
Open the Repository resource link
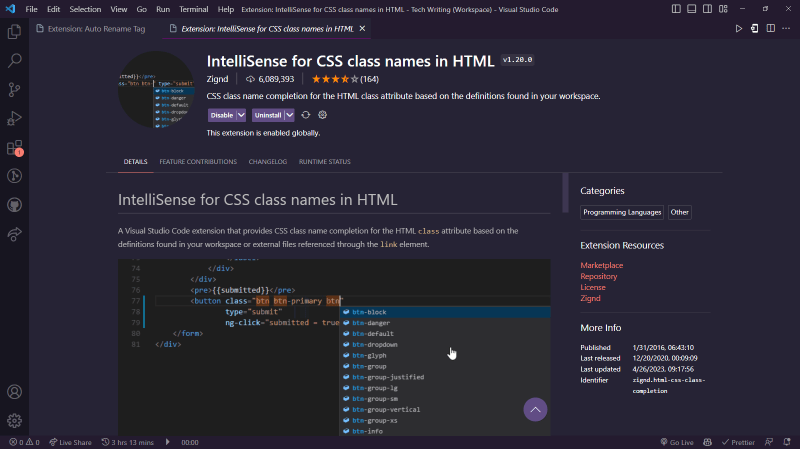598,276
